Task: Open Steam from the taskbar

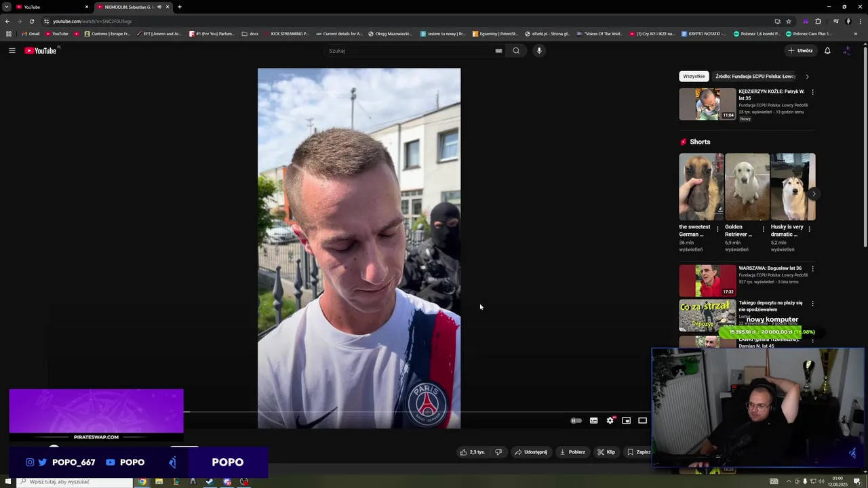Action: (210, 482)
